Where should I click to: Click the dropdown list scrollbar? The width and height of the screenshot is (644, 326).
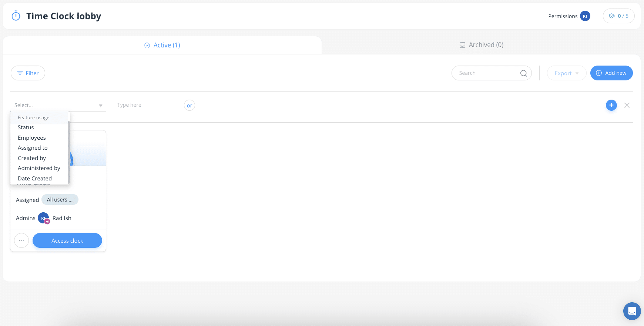pyautogui.click(x=69, y=152)
